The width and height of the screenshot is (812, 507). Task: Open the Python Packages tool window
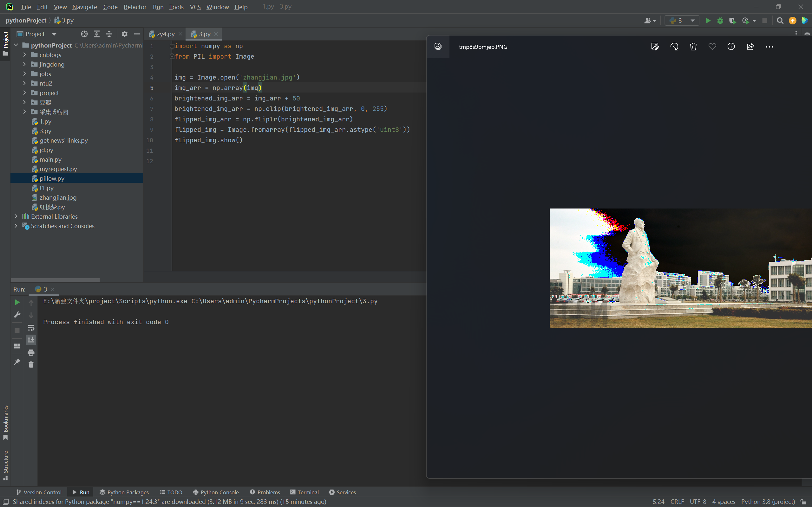coord(124,492)
